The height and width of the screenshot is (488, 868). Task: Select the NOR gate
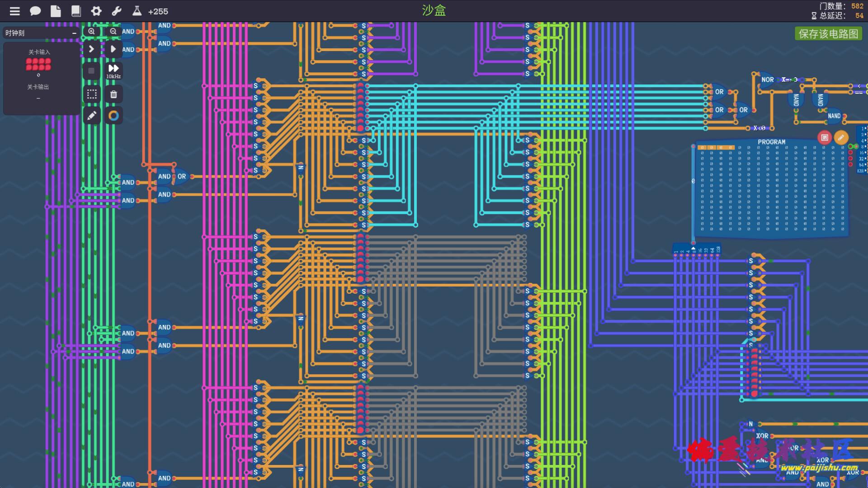tap(767, 80)
